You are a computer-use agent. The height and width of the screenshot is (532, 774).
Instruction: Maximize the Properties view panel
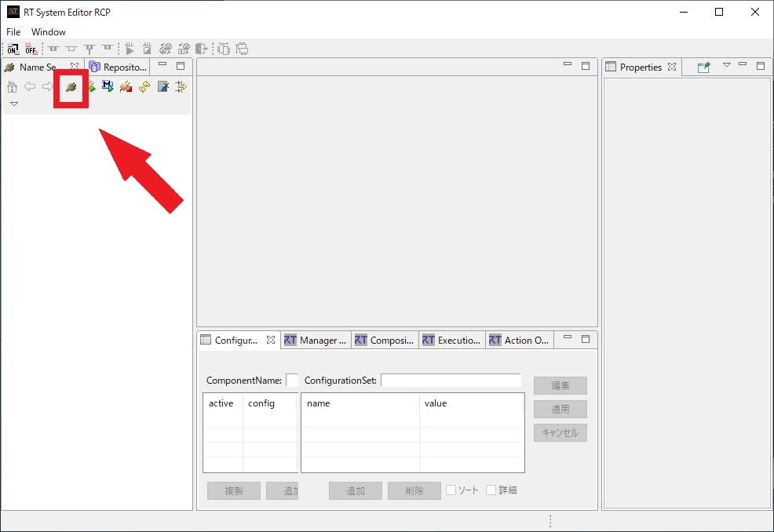761,66
